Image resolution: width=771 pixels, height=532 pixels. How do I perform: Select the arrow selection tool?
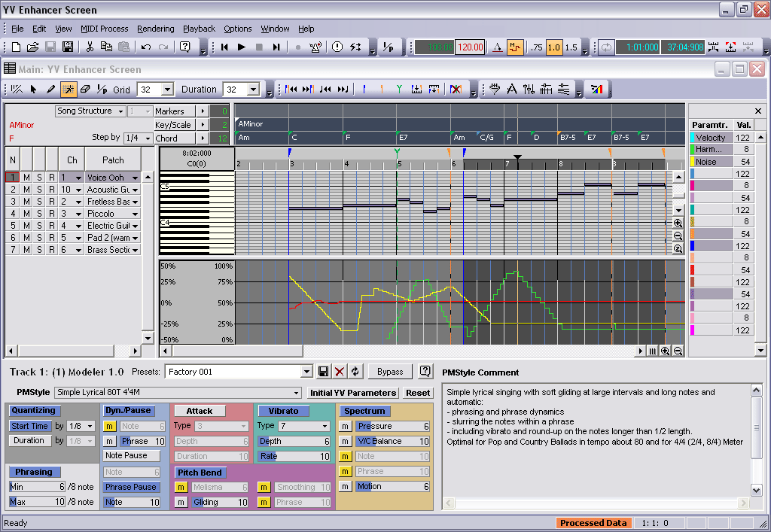coord(33,89)
